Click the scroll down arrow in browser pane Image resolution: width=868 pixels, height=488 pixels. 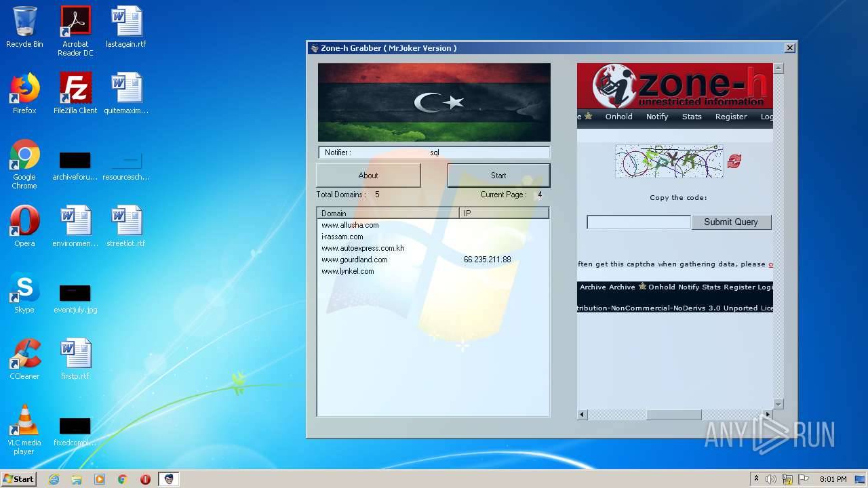coord(778,404)
